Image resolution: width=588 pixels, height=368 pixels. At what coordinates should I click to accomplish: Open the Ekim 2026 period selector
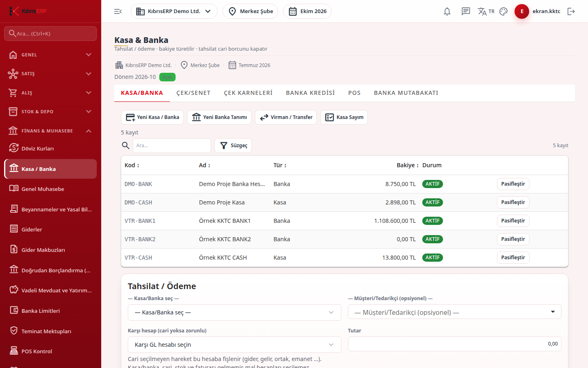307,11
